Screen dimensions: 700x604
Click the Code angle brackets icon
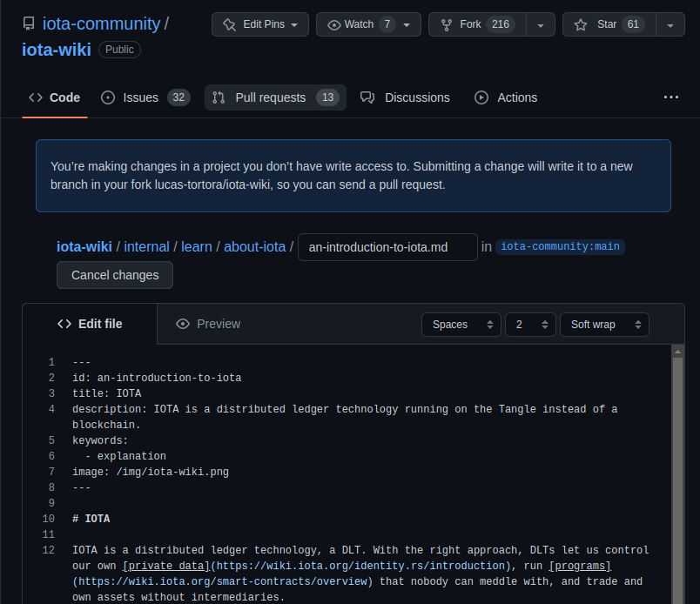click(36, 97)
